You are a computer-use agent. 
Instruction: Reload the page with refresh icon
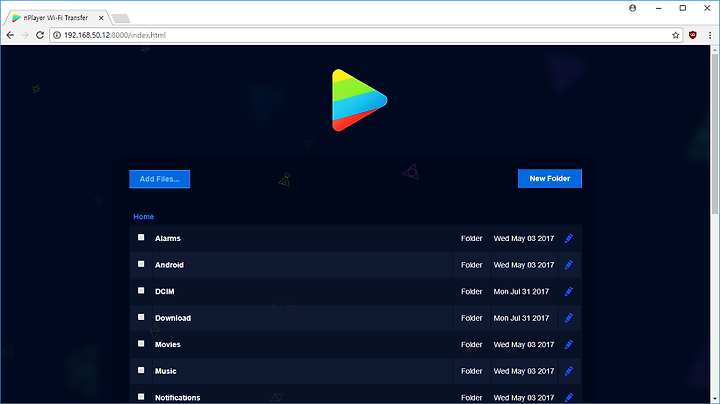click(x=40, y=35)
